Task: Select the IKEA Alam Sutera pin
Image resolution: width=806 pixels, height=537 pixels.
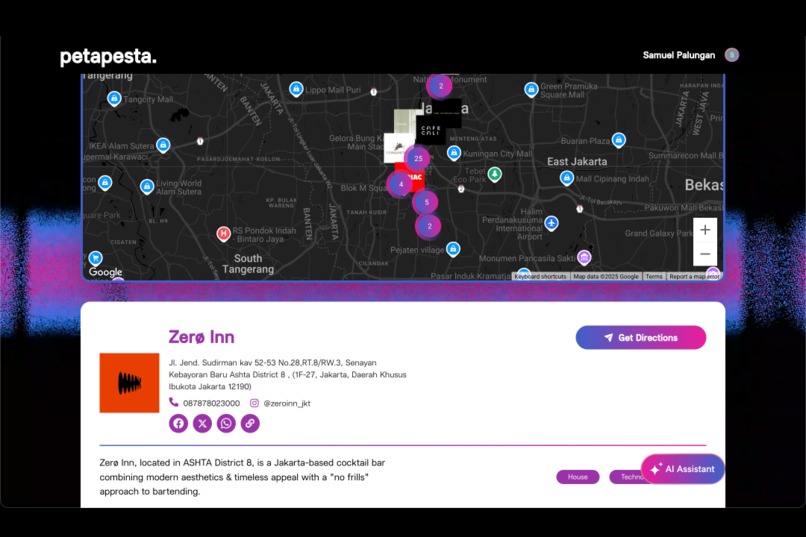Action: tap(163, 145)
